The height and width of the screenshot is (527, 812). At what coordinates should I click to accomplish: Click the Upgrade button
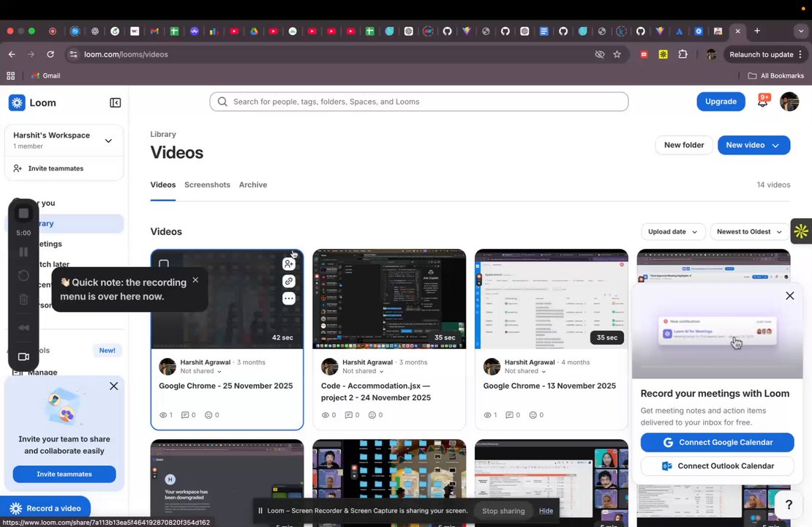tap(721, 102)
